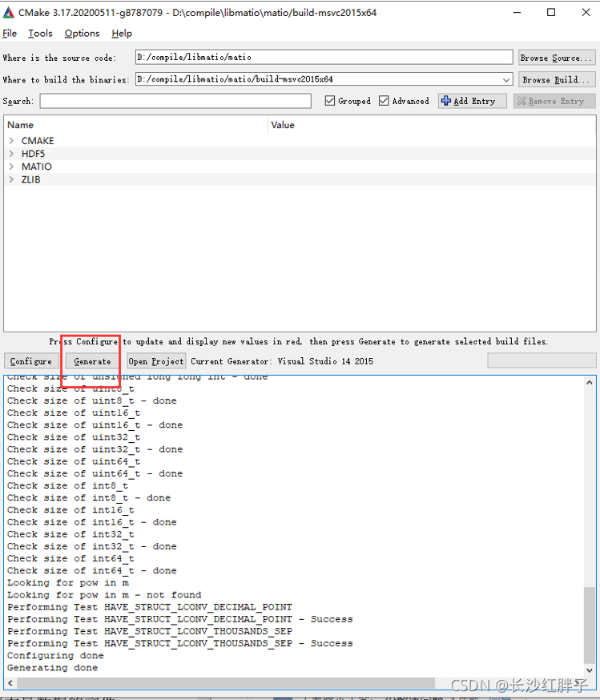Click the Name column header

coord(135,125)
